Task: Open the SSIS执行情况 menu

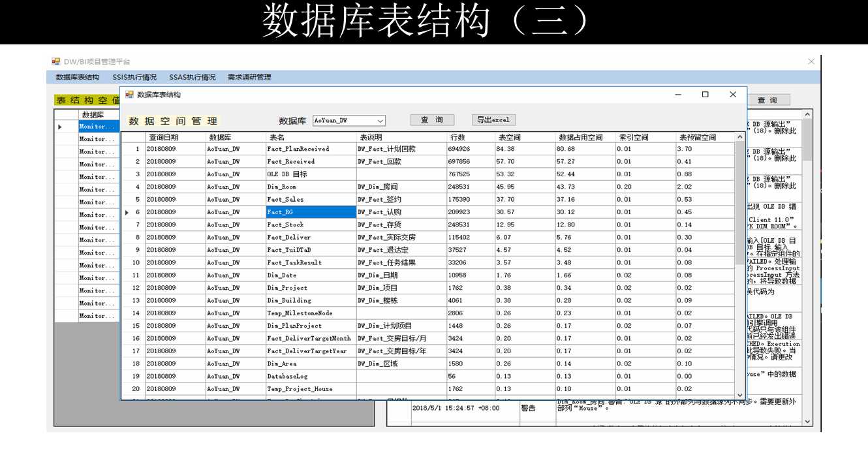Action: 134,77
